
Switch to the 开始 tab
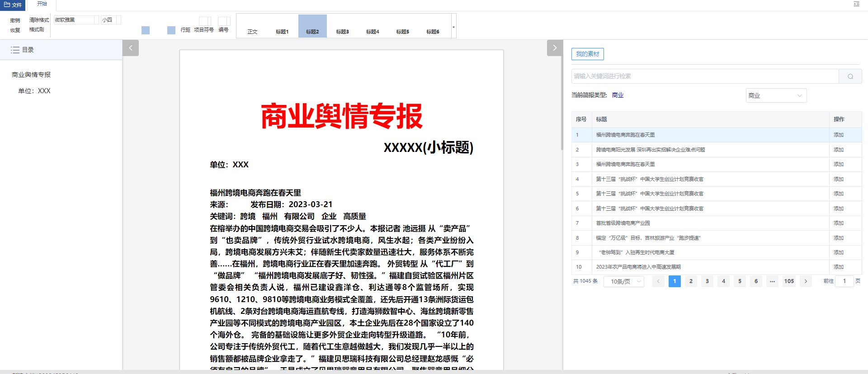tap(42, 4)
